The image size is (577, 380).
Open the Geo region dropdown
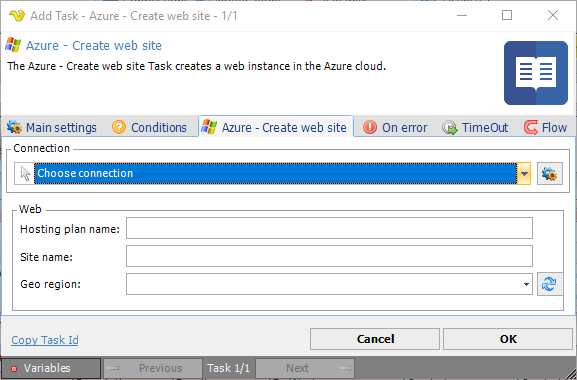click(x=526, y=284)
